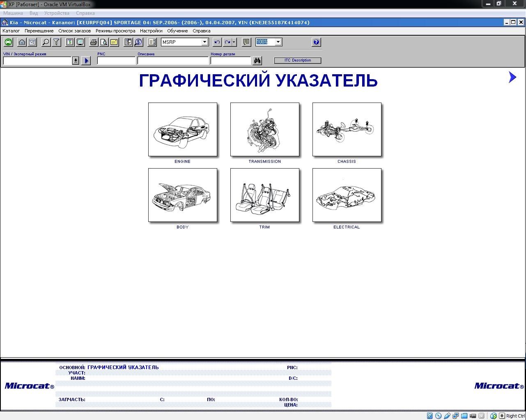Open the Список заказов menu
Screen dimensions: 526x420
75,31
